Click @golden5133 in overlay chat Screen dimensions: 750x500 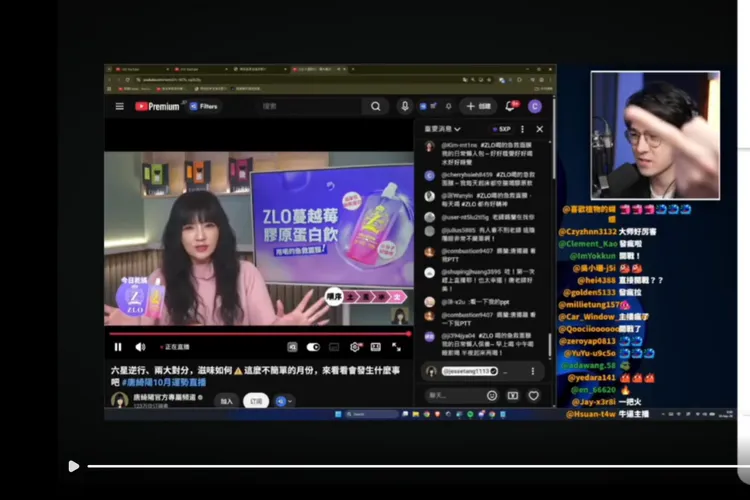[x=589, y=292]
